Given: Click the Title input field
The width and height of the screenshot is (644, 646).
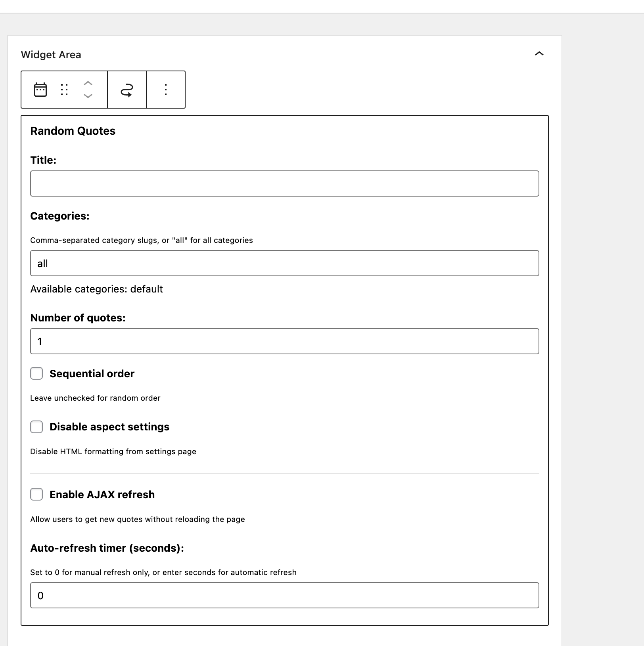Looking at the screenshot, I should (284, 183).
